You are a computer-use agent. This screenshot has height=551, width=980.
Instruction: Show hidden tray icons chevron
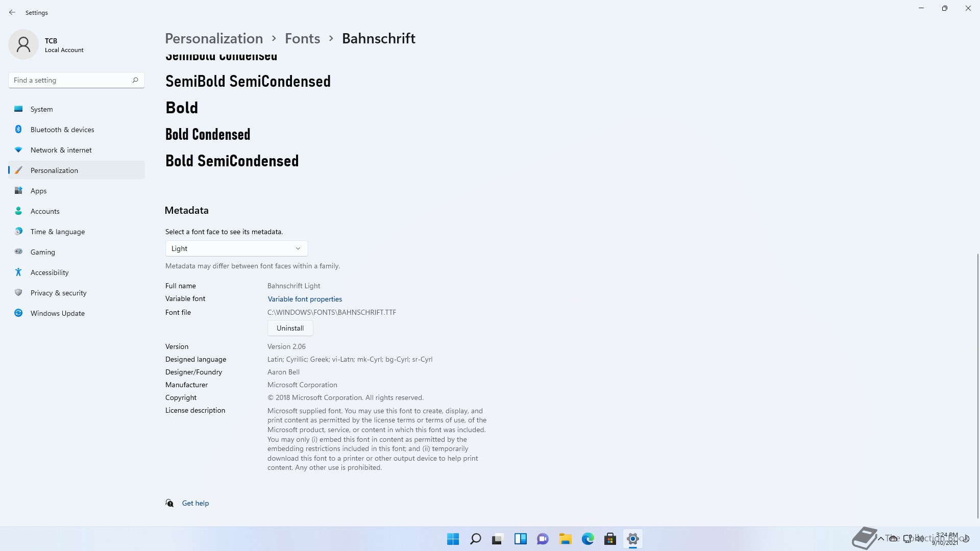(x=880, y=539)
